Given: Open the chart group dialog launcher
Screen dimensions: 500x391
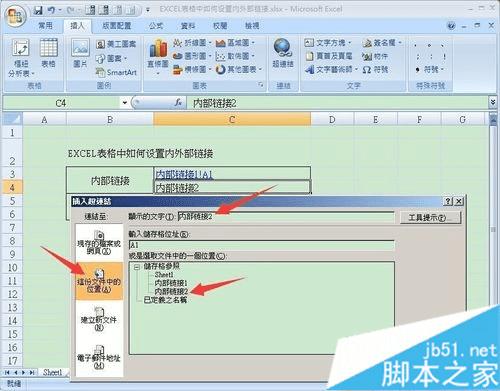Looking at the screenshot, I should coord(261,85).
